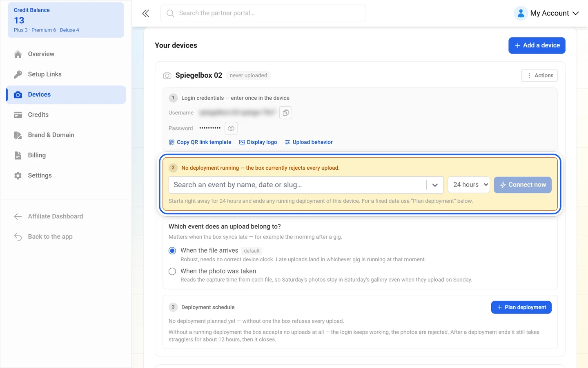This screenshot has width=588, height=368.
Task: Open the Upload behavior link
Action: [309, 142]
